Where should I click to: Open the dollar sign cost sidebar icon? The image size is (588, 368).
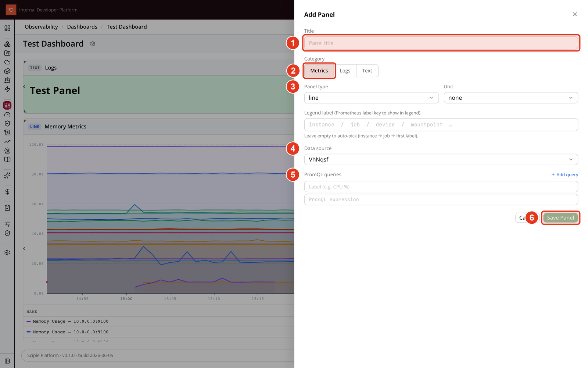pos(7,192)
